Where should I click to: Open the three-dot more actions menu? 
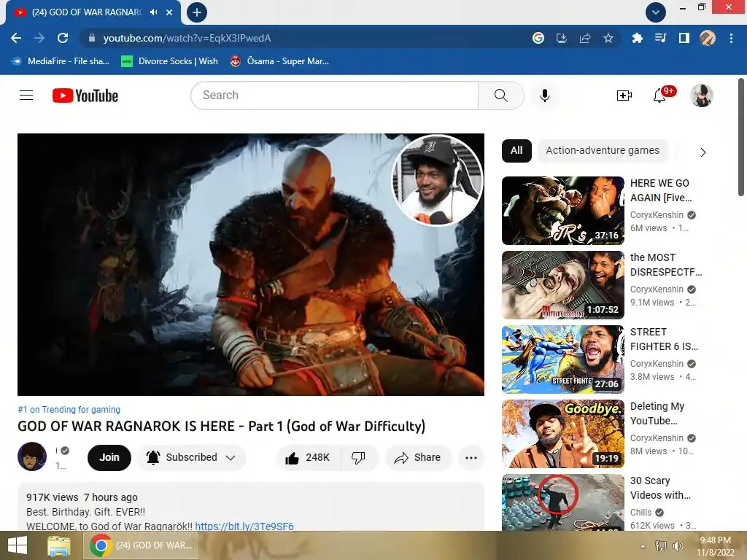(471, 458)
